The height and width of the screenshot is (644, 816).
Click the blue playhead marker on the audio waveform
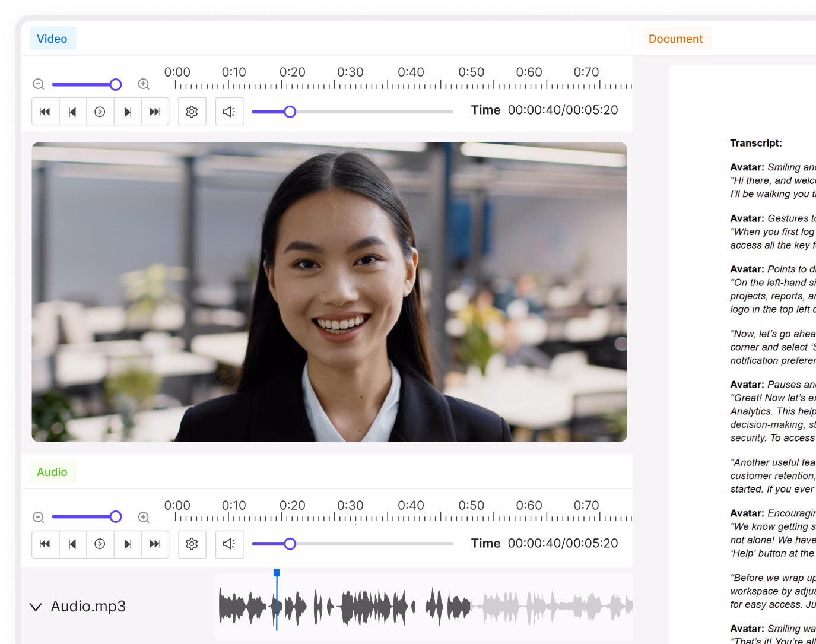tap(277, 573)
